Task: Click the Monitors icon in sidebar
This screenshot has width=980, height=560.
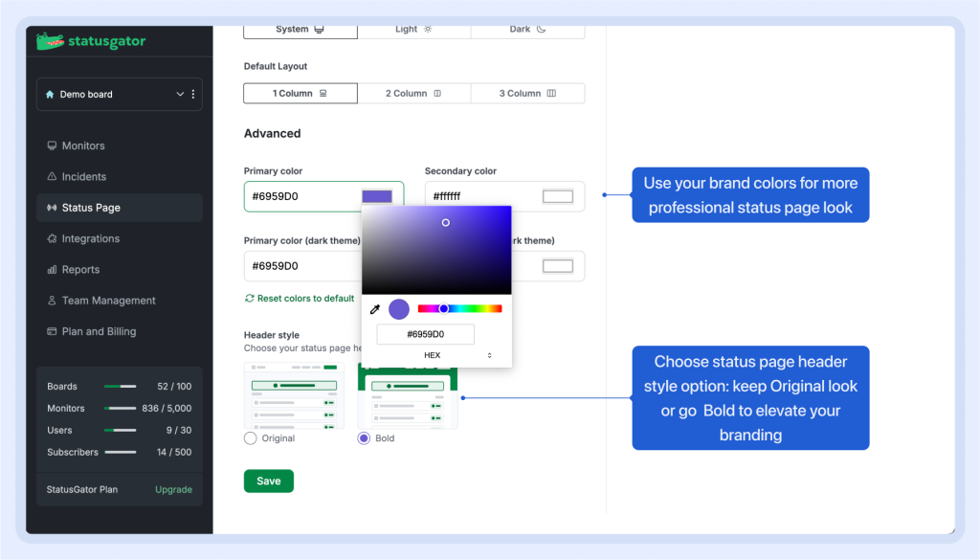Action: click(x=52, y=146)
